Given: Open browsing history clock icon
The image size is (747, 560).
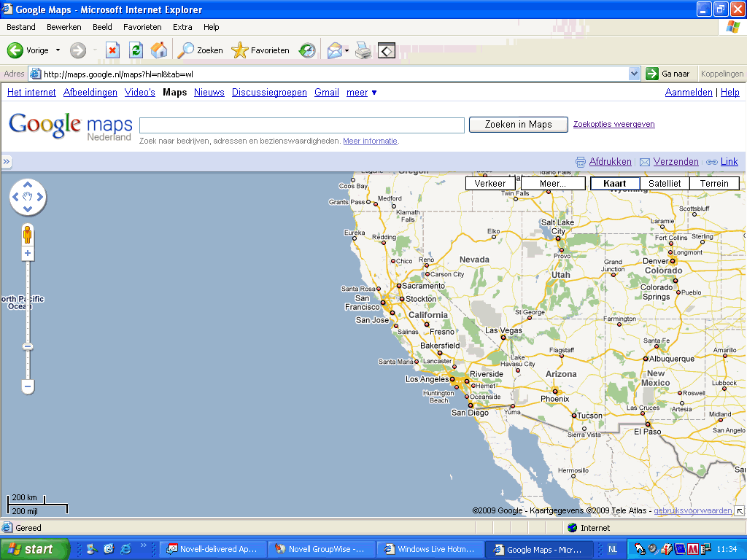Looking at the screenshot, I should [307, 50].
